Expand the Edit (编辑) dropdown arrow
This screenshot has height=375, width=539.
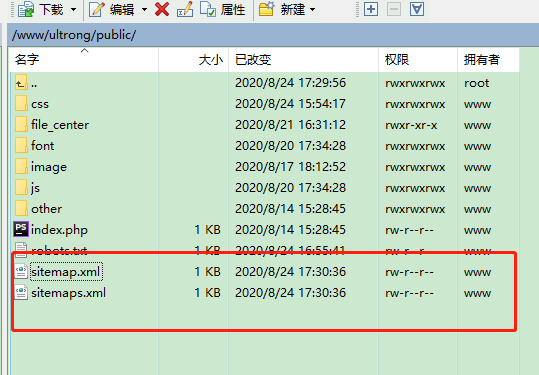point(144,10)
